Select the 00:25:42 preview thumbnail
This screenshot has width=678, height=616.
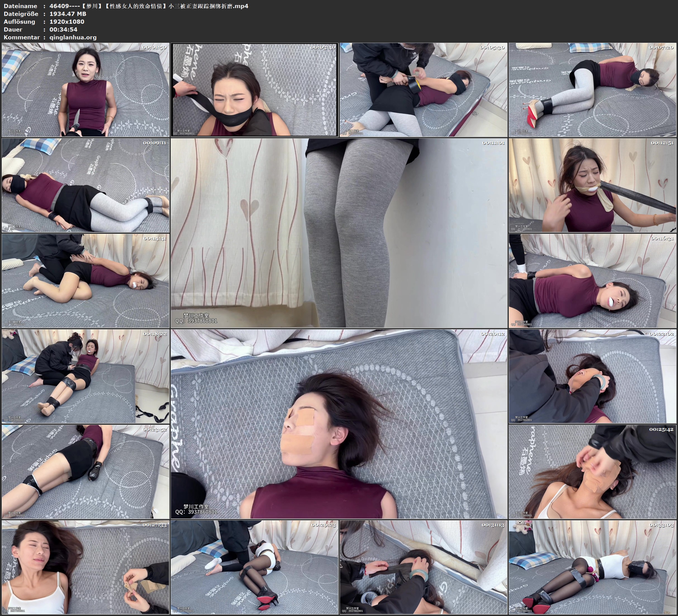593,471
